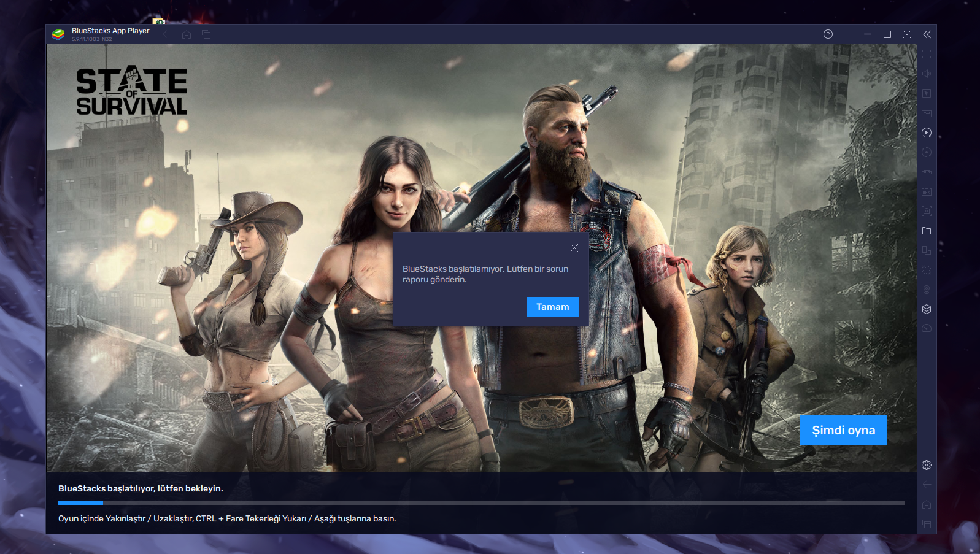Set location with the pin icon
The width and height of the screenshot is (980, 554).
pos(927,290)
